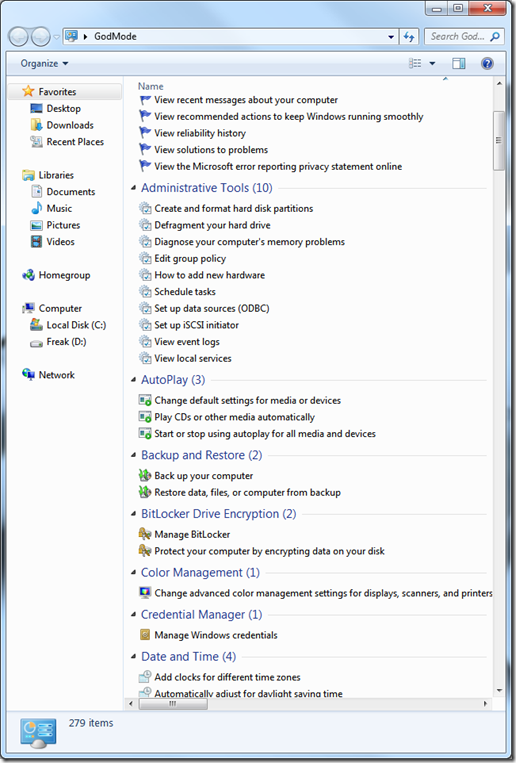Open Edit group policy
This screenshot has height=763, width=516.
[190, 258]
